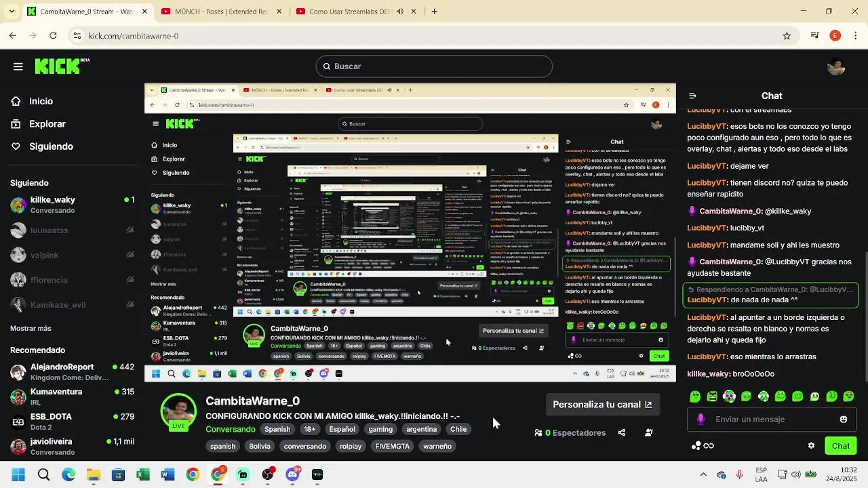
Task: Open the emoji picker in message box
Action: (844, 420)
